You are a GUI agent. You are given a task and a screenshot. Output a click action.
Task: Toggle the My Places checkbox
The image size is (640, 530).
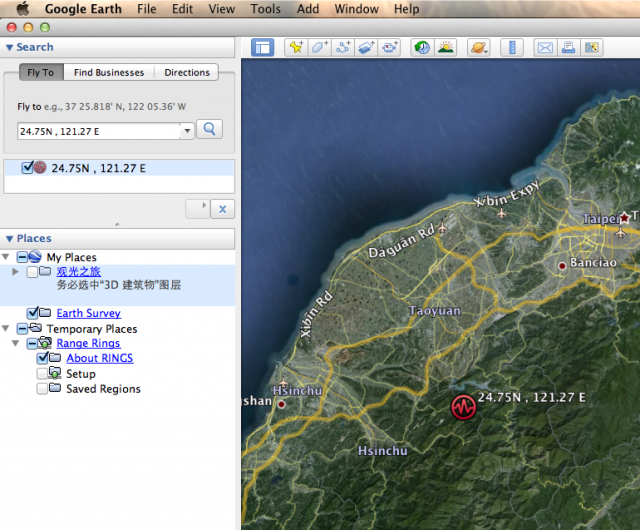point(22,257)
